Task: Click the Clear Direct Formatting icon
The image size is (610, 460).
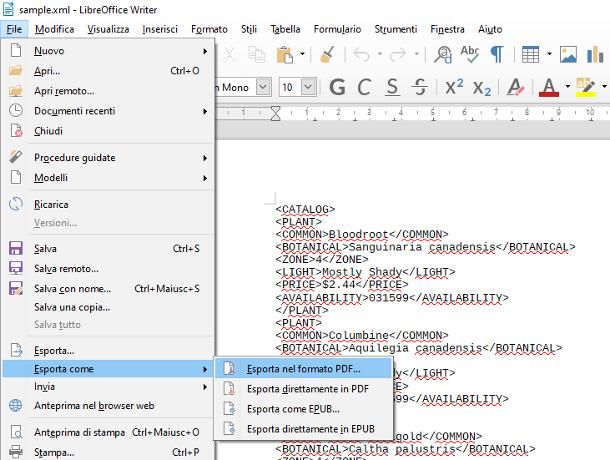Action: pos(515,87)
